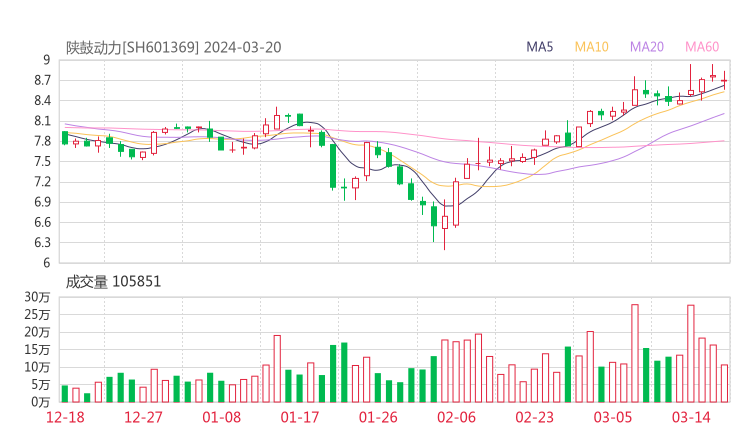740x440 pixels.
Task: Toggle the MA10 moving average legend
Action: point(592,47)
